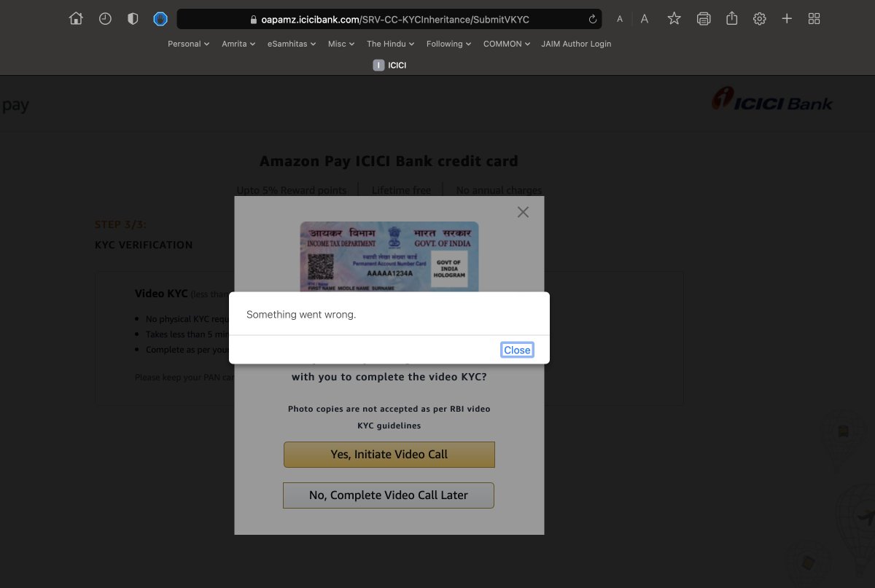This screenshot has width=875, height=588.
Task: Expand the COMMON bookmarks folder
Action: (x=507, y=44)
